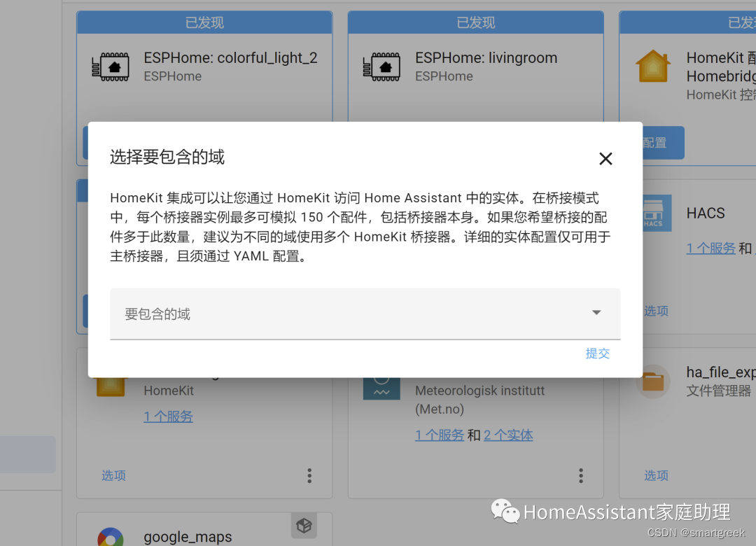
Task: Open the 要包含的域 dropdown
Action: (365, 314)
